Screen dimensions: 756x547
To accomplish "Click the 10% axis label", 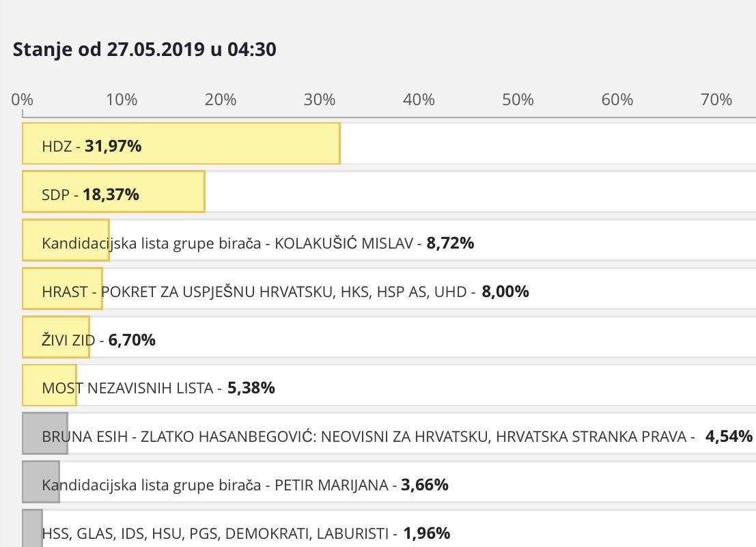I will point(121,100).
